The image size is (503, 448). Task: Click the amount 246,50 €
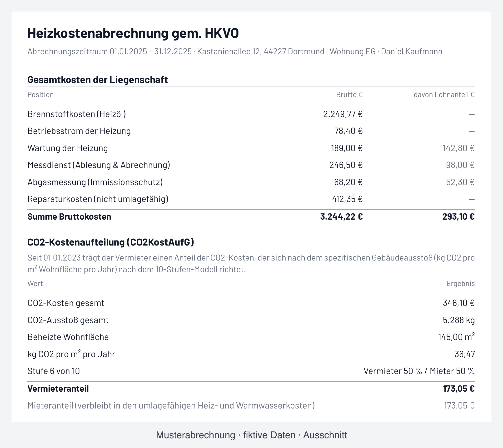point(346,165)
